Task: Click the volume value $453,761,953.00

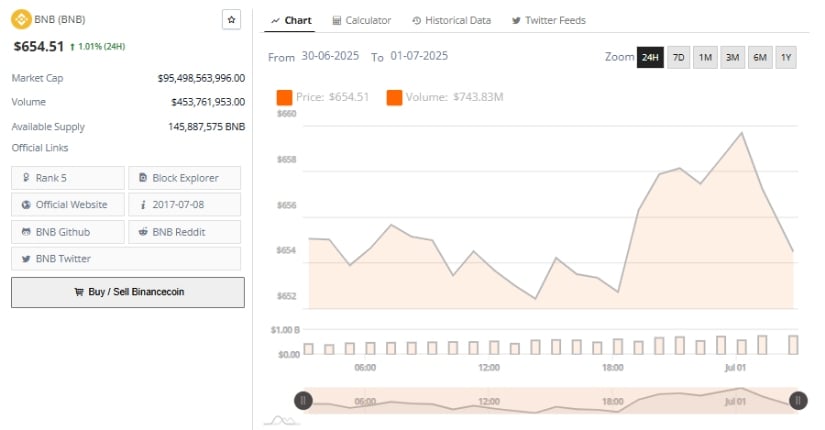Action: [x=208, y=102]
